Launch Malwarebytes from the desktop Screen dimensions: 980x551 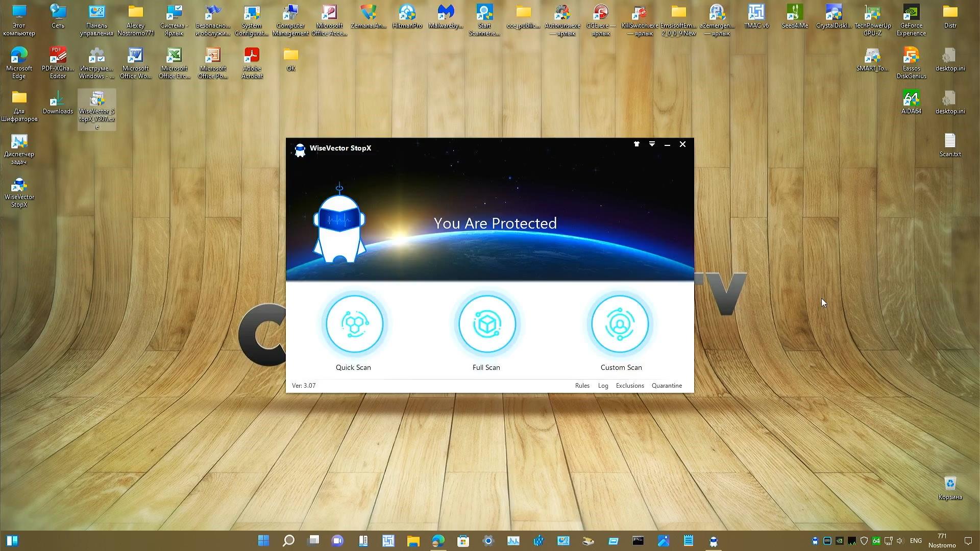pyautogui.click(x=446, y=14)
